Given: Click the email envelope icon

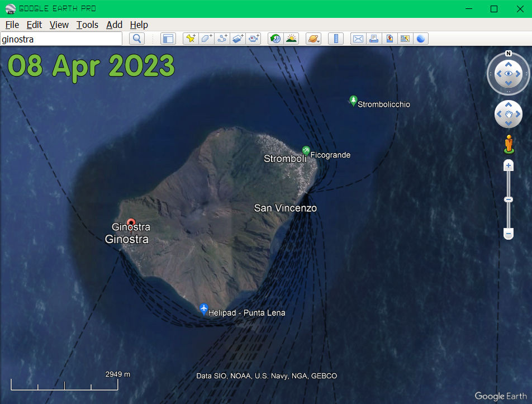Looking at the screenshot, I should [358, 39].
